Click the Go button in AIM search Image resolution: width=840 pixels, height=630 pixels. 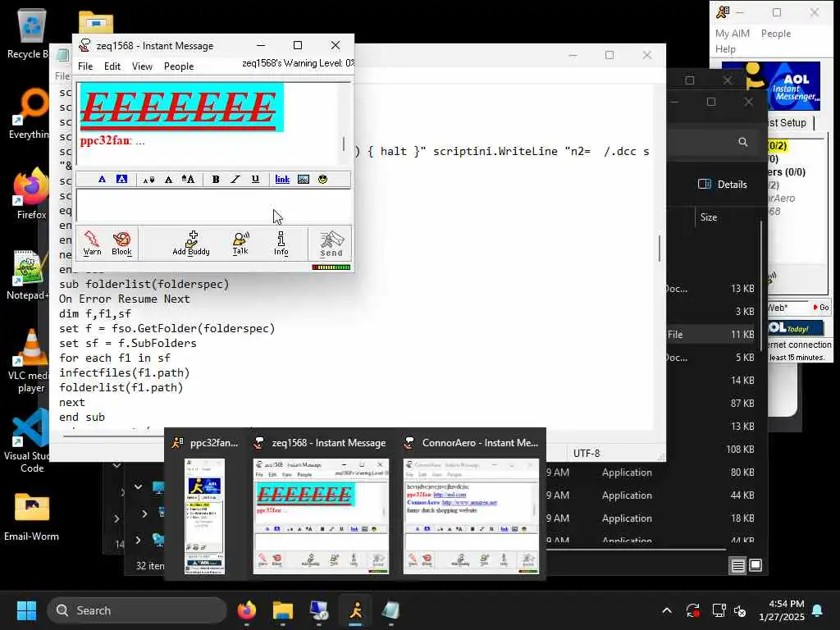pyautogui.click(x=821, y=308)
